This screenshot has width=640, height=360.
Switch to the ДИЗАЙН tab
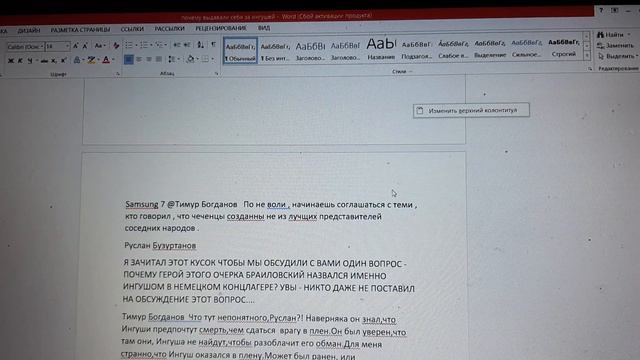tap(29, 31)
